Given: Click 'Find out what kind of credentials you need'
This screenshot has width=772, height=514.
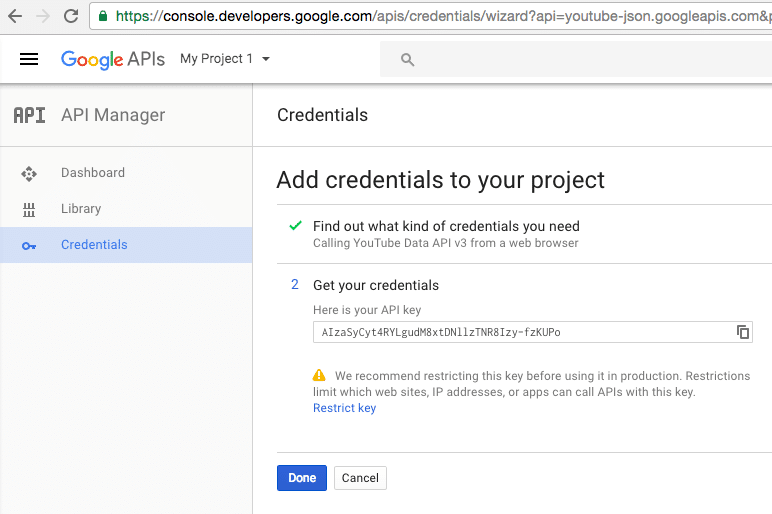Looking at the screenshot, I should 446,226.
